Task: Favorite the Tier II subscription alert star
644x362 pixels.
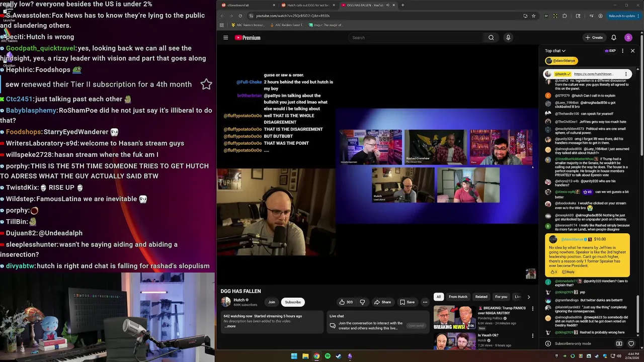Action: pos(206,84)
